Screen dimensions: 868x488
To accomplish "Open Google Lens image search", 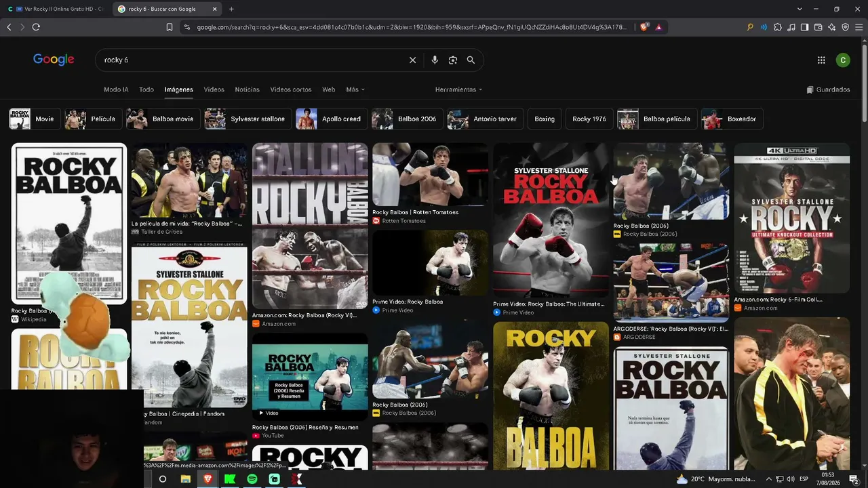I will click(453, 60).
